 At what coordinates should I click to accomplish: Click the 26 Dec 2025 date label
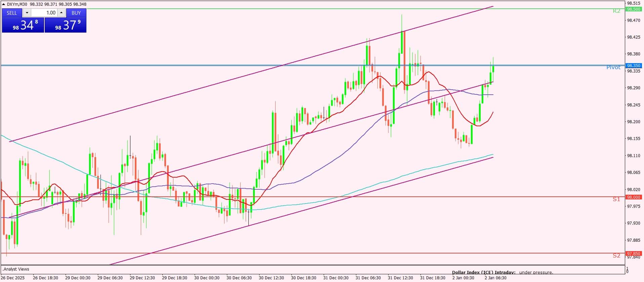pos(13,278)
